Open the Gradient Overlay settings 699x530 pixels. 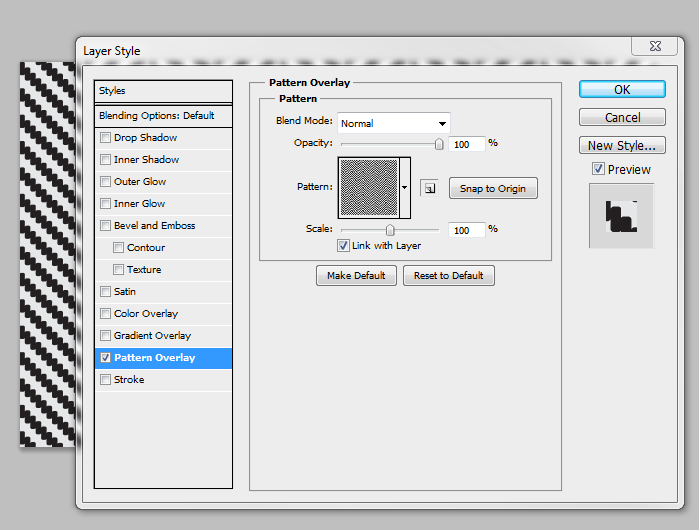point(152,336)
